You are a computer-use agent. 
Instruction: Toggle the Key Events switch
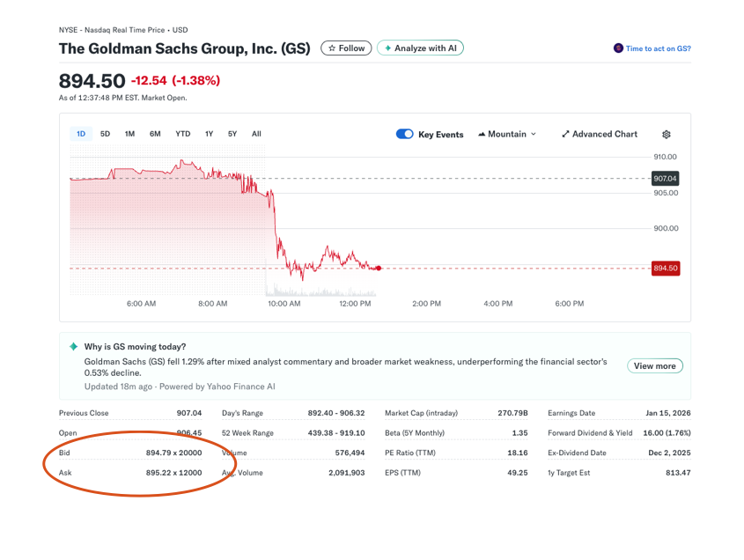(404, 135)
